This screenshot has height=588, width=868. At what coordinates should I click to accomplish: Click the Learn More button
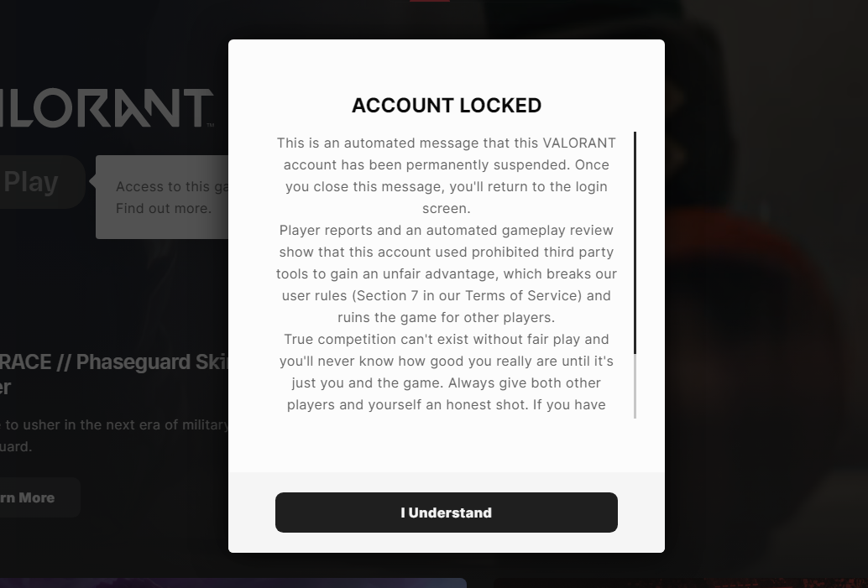[32, 497]
